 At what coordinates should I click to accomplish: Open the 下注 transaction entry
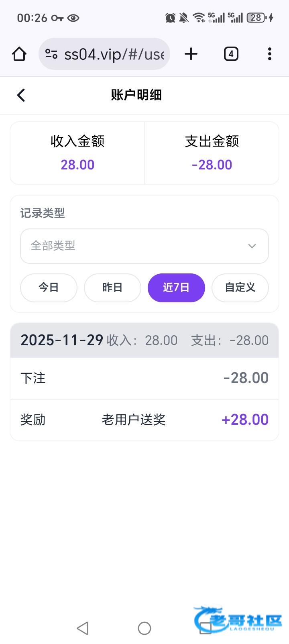pyautogui.click(x=144, y=378)
